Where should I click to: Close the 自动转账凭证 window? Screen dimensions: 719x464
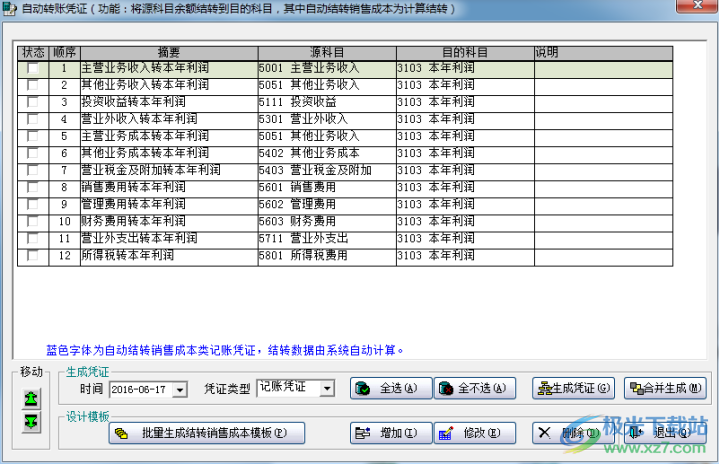coord(697,5)
